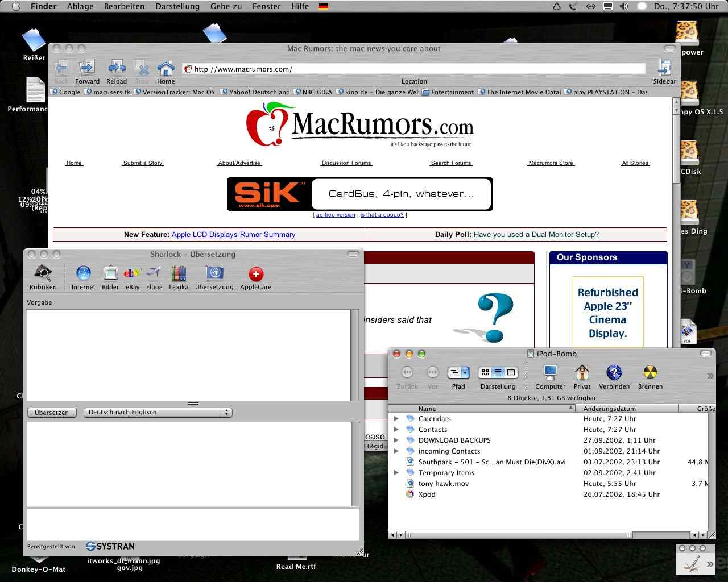
Task: Open the Hilfe menu
Action: pyautogui.click(x=300, y=6)
